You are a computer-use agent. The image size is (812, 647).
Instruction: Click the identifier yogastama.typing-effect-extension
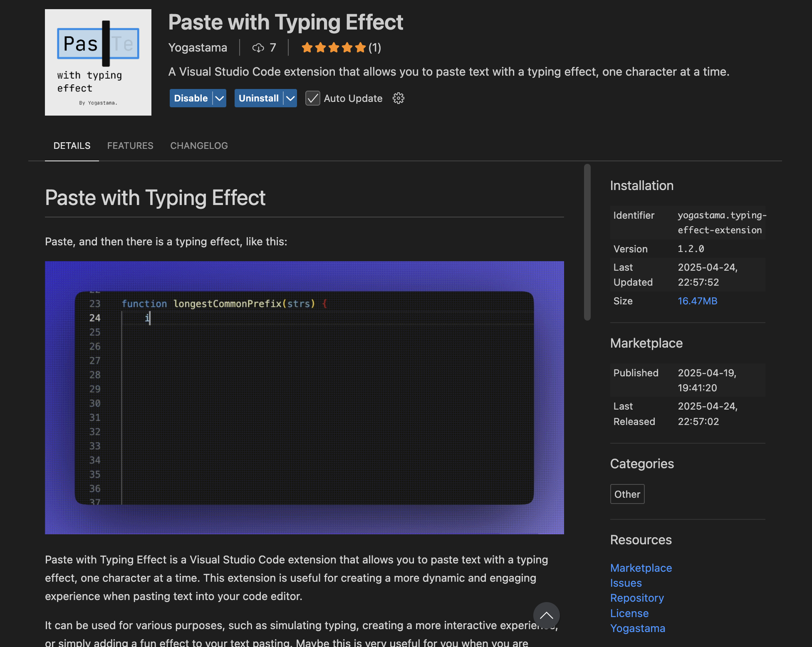pyautogui.click(x=722, y=223)
